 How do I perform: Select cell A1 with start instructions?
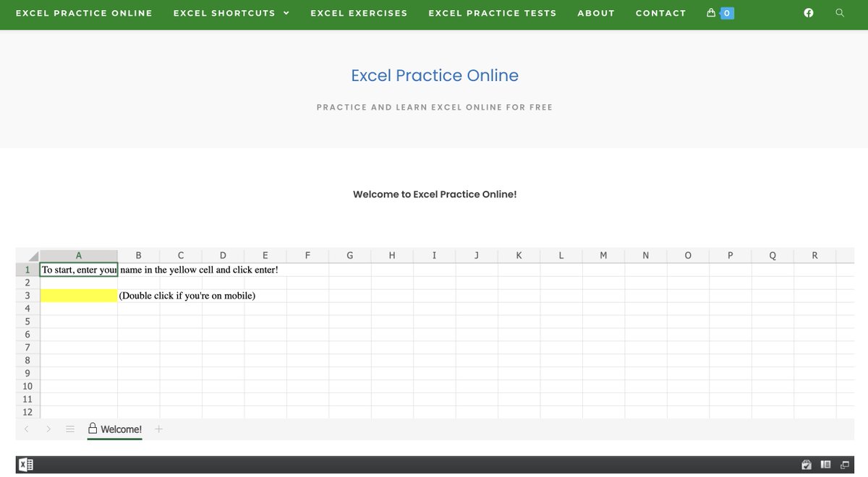tap(79, 270)
